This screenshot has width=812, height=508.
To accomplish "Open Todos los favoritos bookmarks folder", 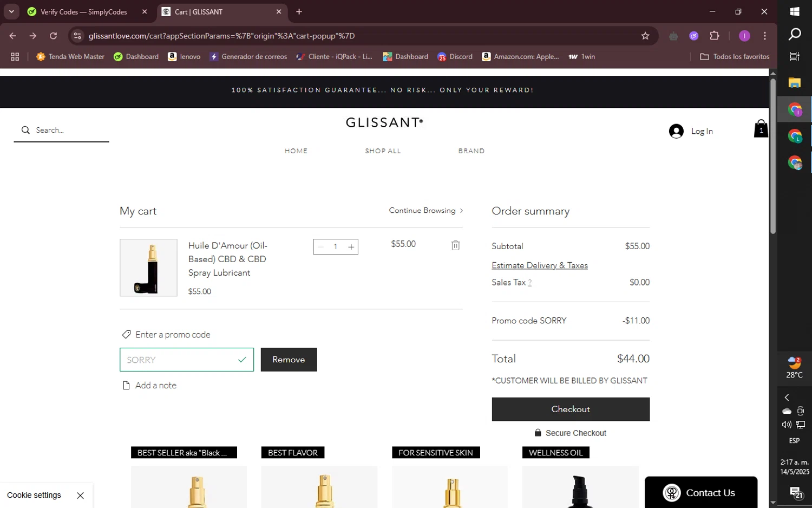I will pyautogui.click(x=735, y=56).
